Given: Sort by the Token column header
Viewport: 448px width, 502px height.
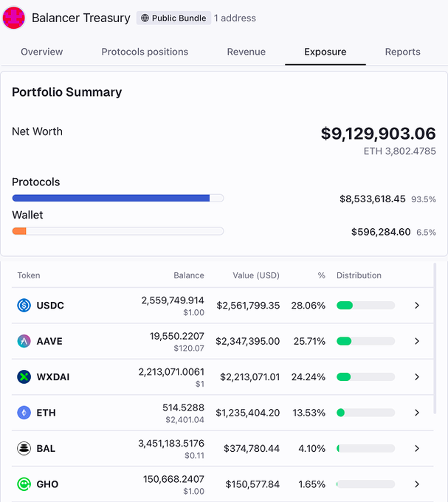Looking at the screenshot, I should click(29, 275).
